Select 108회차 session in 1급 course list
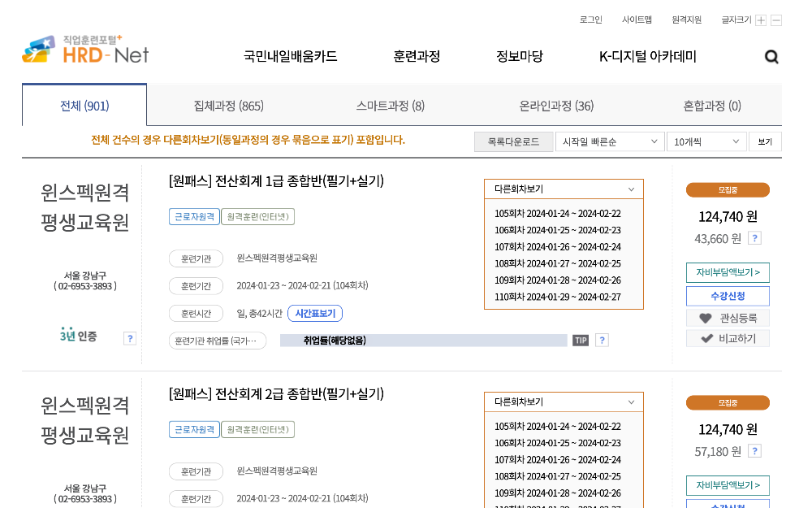Image resolution: width=812 pixels, height=508 pixels. 557,263
